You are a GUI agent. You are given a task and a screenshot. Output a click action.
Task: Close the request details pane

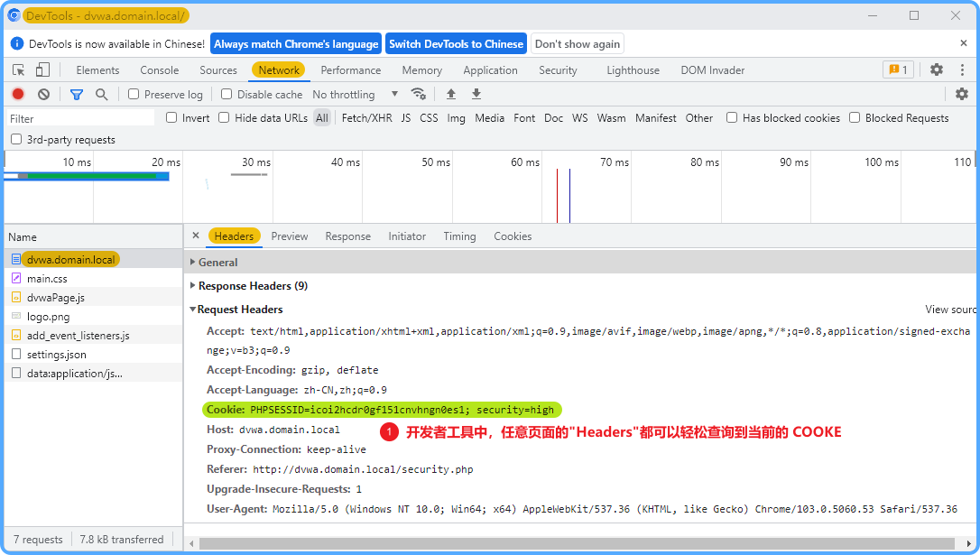tap(196, 236)
